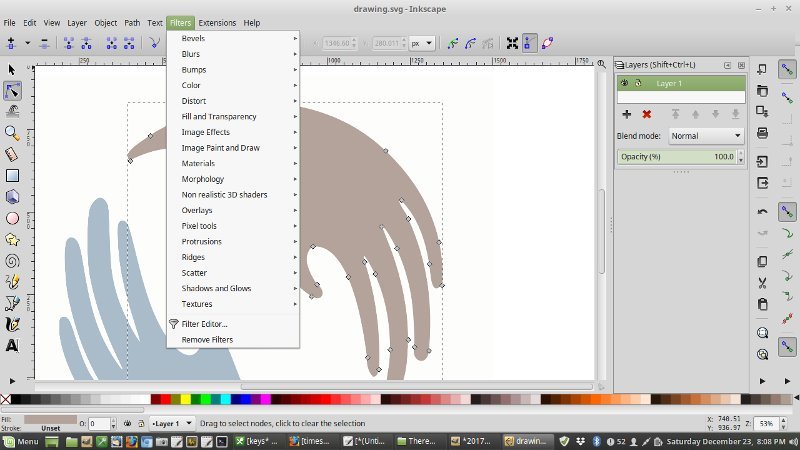Adjust the Opacity (%) slider
This screenshot has height=450, width=800.
[678, 157]
